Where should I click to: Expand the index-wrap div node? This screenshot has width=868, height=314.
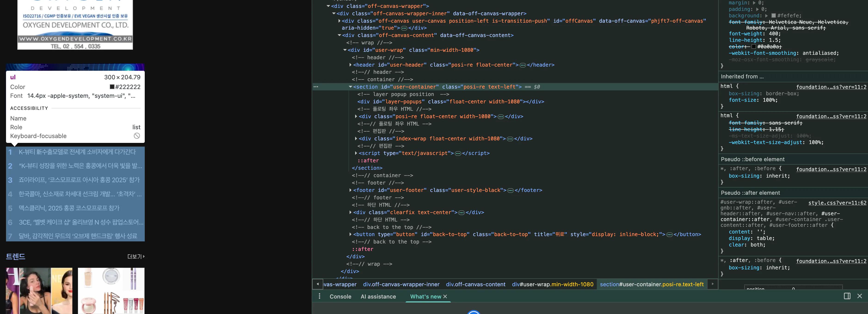(356, 139)
